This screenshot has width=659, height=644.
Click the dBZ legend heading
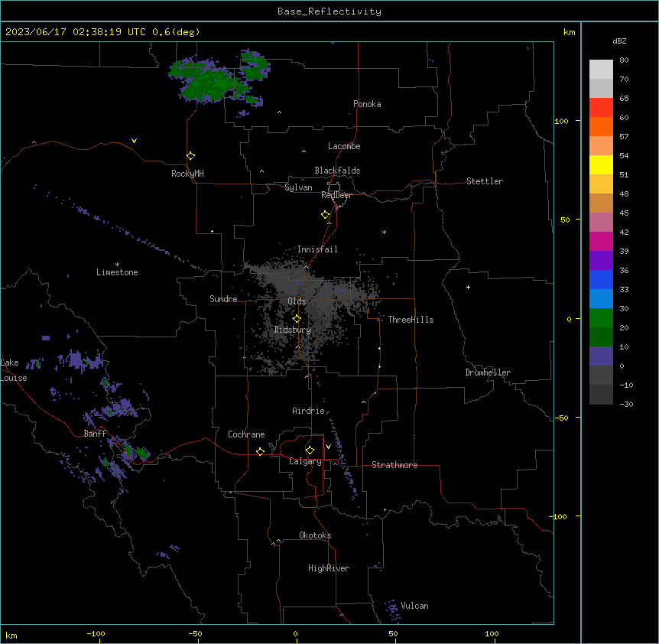coord(619,41)
